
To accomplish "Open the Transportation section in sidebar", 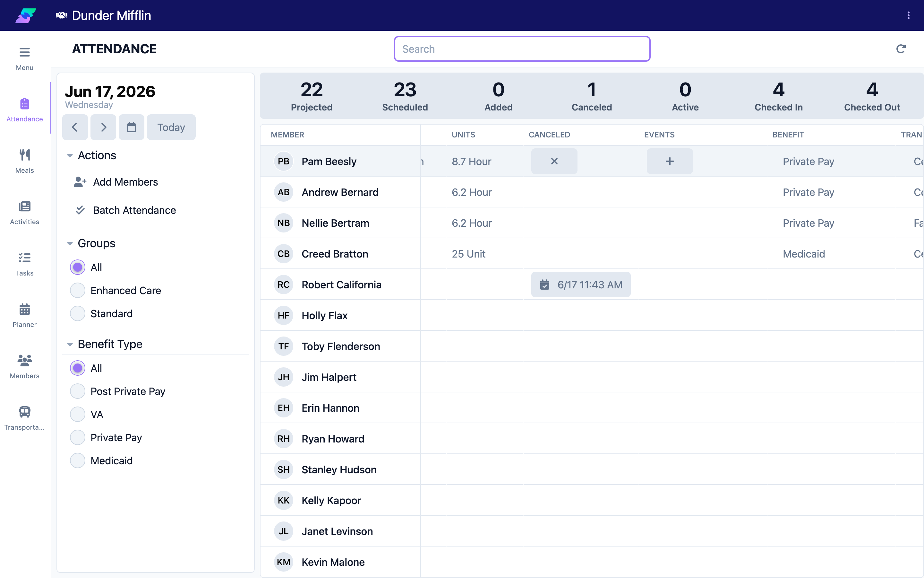I will tap(24, 418).
